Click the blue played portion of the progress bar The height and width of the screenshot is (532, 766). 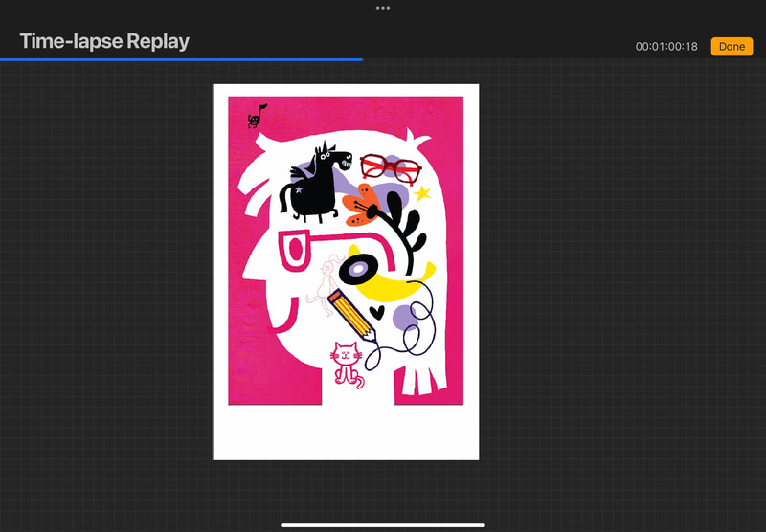pyautogui.click(x=182, y=58)
